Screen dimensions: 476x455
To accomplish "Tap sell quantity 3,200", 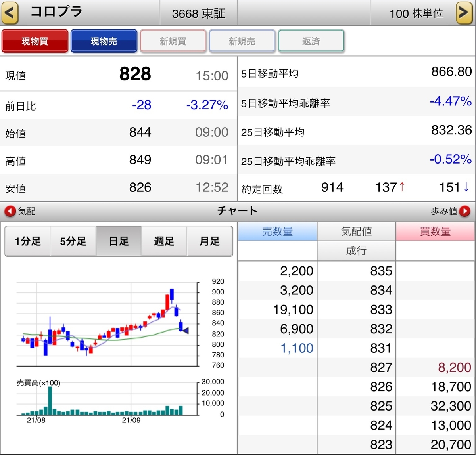I will coord(297,291).
